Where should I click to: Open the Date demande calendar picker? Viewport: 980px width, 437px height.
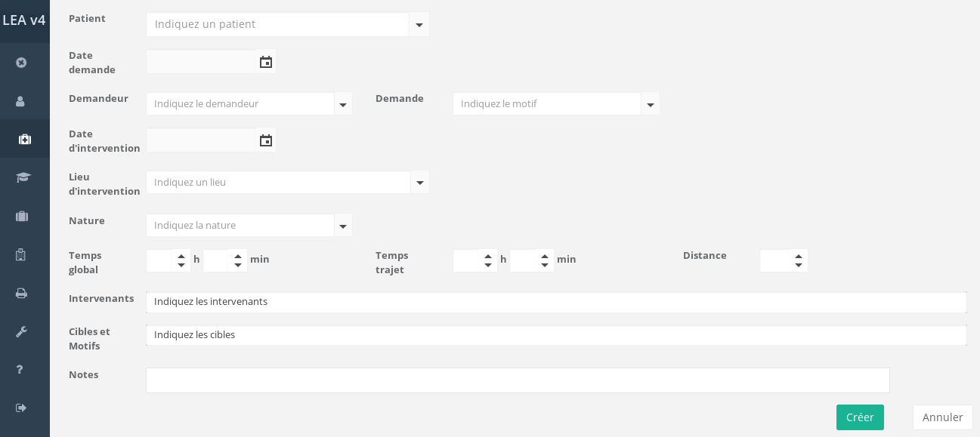(266, 63)
